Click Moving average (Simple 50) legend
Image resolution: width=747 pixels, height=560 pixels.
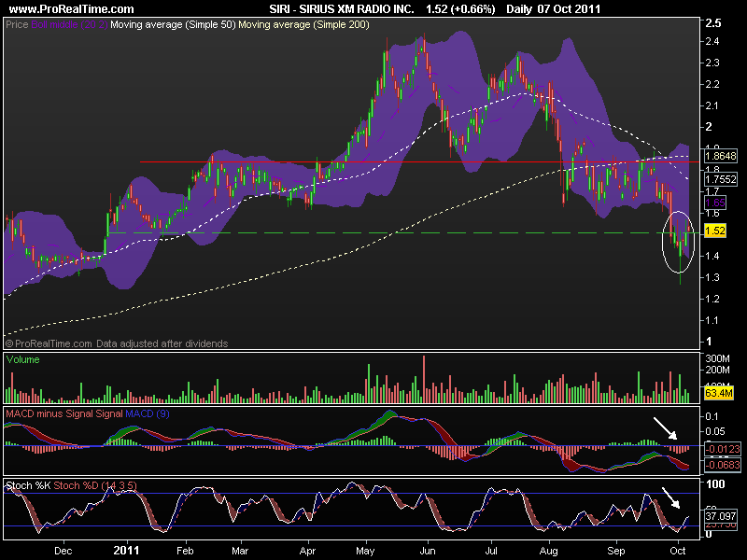(x=173, y=24)
